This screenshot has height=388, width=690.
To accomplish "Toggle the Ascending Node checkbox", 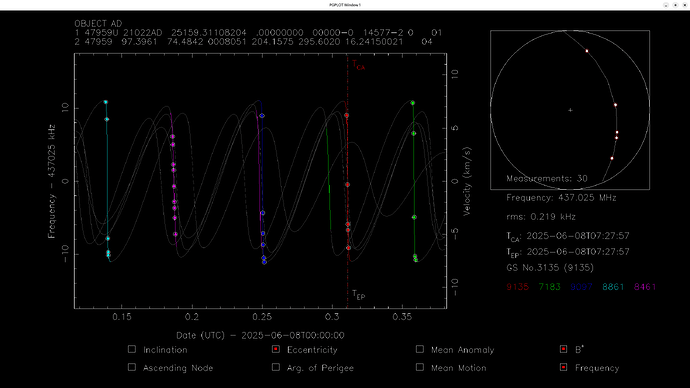I will pos(132,367).
